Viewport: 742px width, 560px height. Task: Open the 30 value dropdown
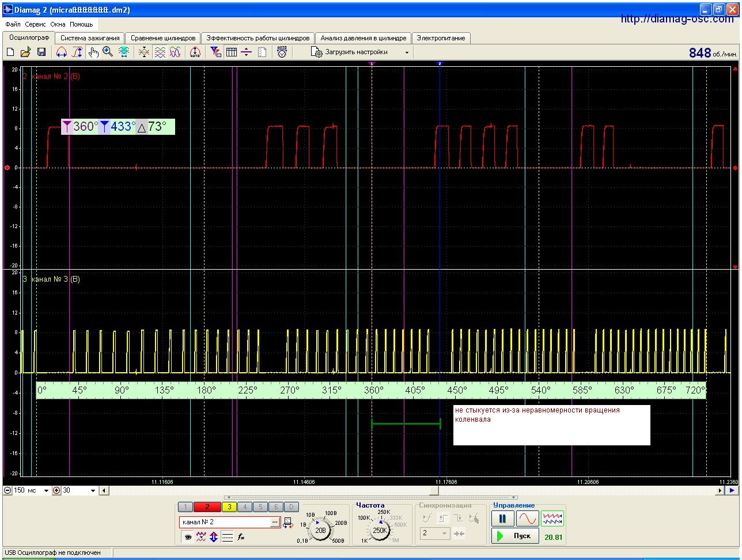(x=93, y=491)
